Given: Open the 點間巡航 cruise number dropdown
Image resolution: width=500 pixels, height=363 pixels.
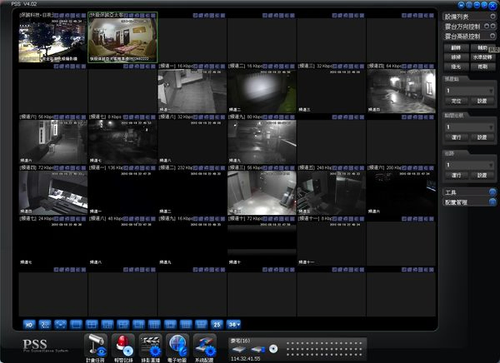Looking at the screenshot, I should click(x=470, y=127).
